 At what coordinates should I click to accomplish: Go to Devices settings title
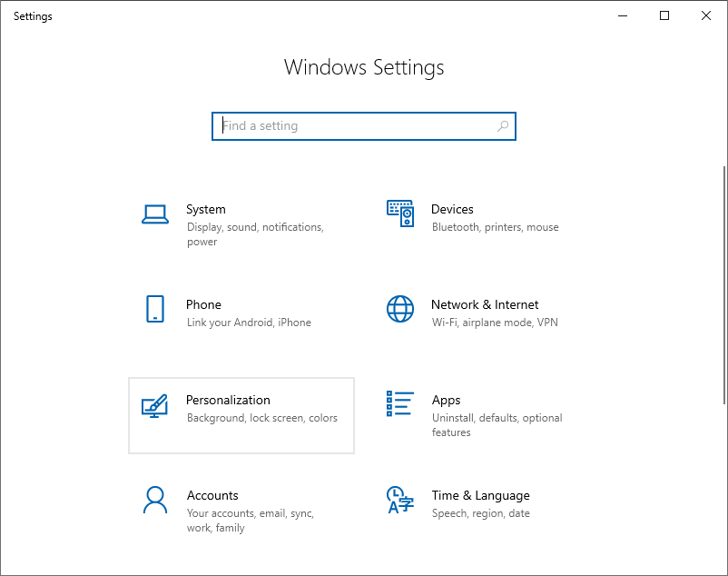452,210
